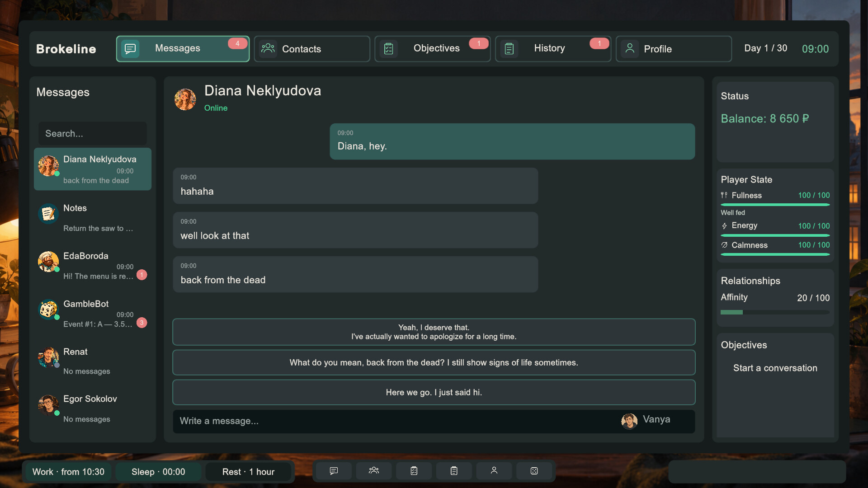The image size is (868, 488).
Task: Select the "back from the dead?" reply option
Action: coord(434,362)
